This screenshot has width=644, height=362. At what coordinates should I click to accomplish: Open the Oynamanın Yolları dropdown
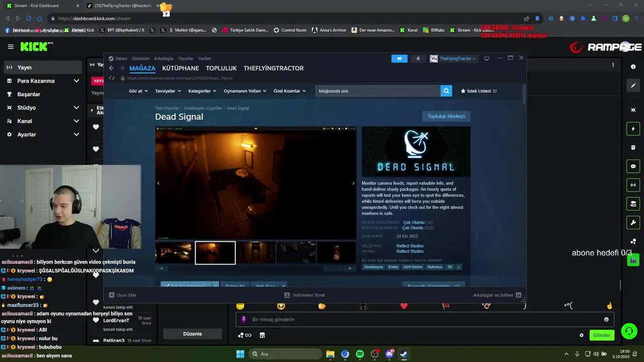(x=246, y=91)
